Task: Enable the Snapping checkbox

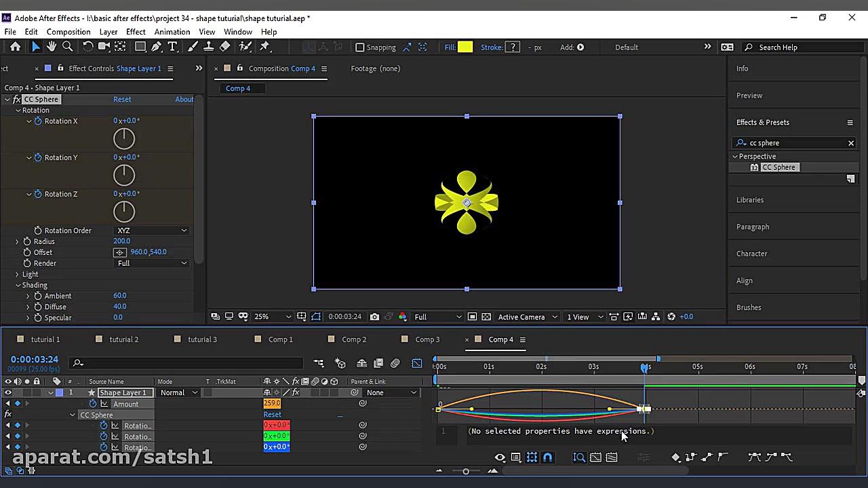Action: tap(360, 47)
